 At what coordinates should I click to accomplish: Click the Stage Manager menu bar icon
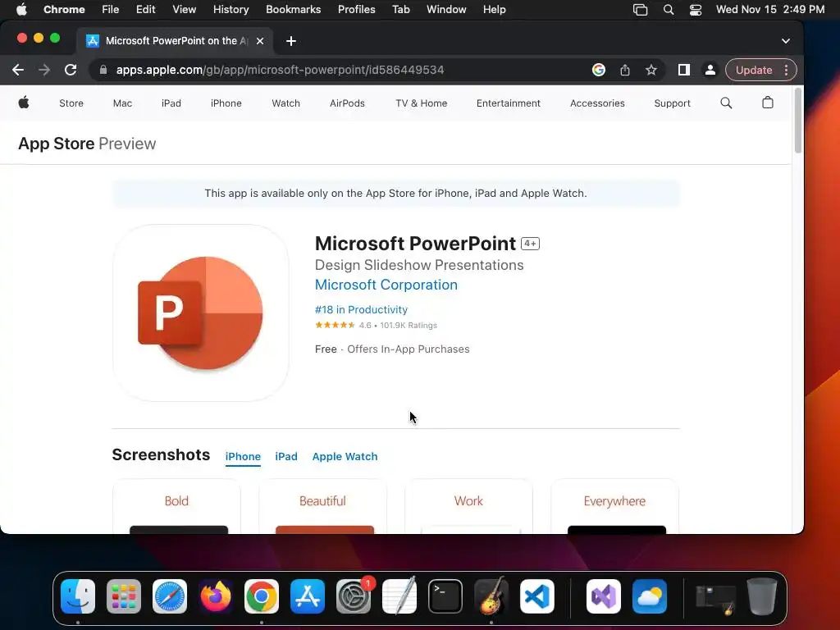coord(640,10)
